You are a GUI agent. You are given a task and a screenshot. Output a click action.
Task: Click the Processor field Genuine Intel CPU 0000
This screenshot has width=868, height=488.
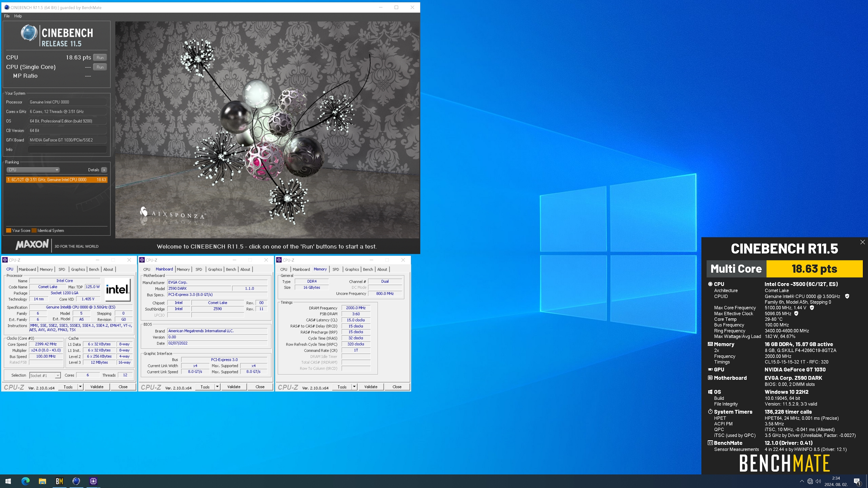click(x=67, y=102)
